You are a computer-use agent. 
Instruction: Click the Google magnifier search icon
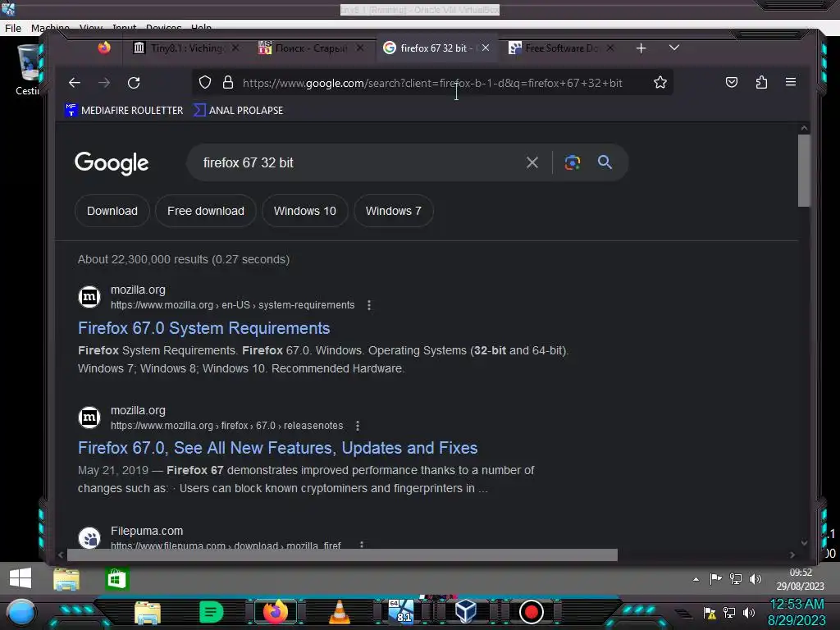click(x=605, y=162)
